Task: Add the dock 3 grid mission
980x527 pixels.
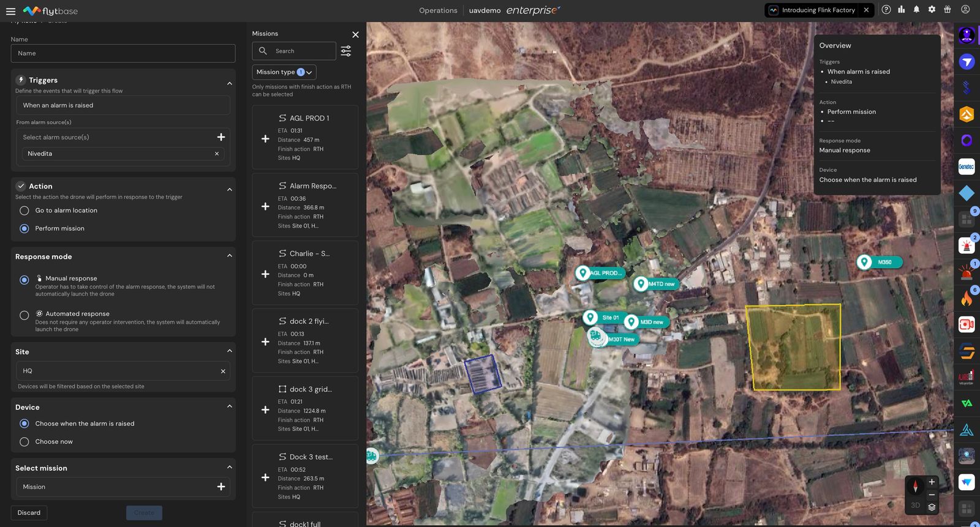Action: coord(265,409)
